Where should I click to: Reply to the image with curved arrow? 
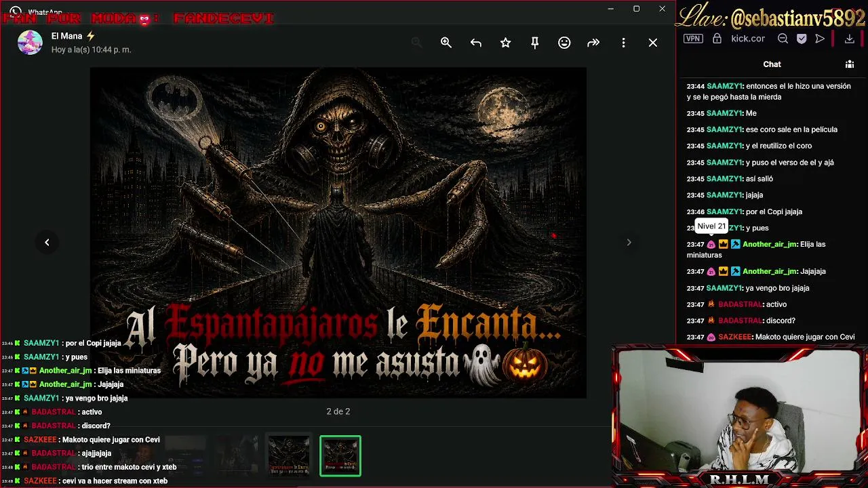pyautogui.click(x=476, y=43)
